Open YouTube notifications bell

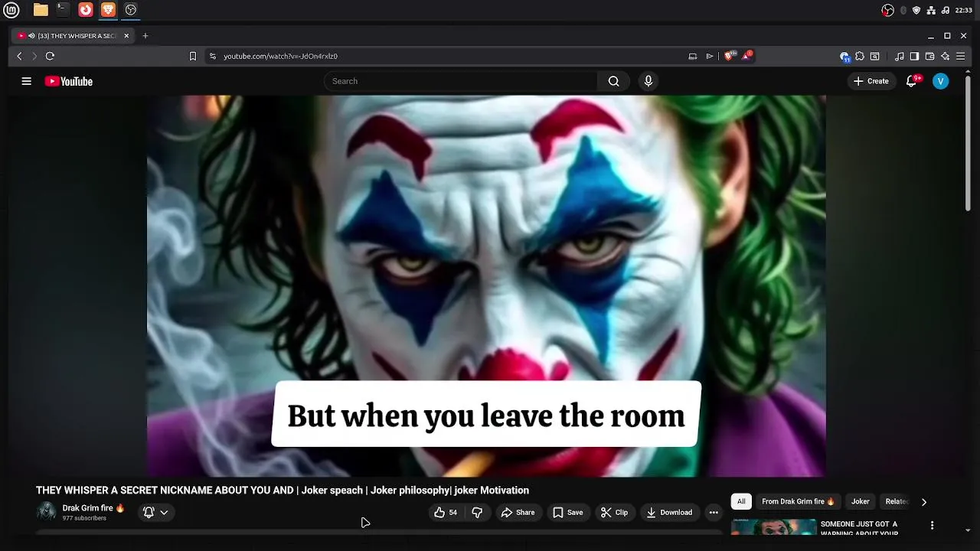pyautogui.click(x=911, y=81)
